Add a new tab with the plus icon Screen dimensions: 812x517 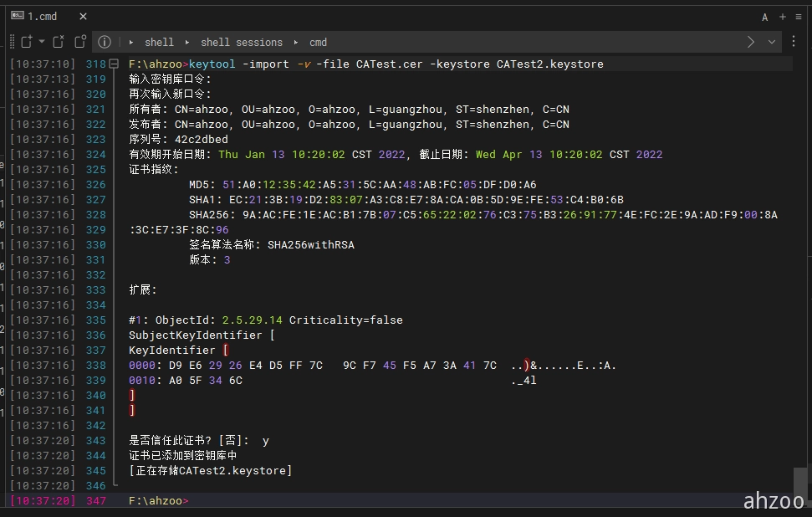click(x=783, y=17)
